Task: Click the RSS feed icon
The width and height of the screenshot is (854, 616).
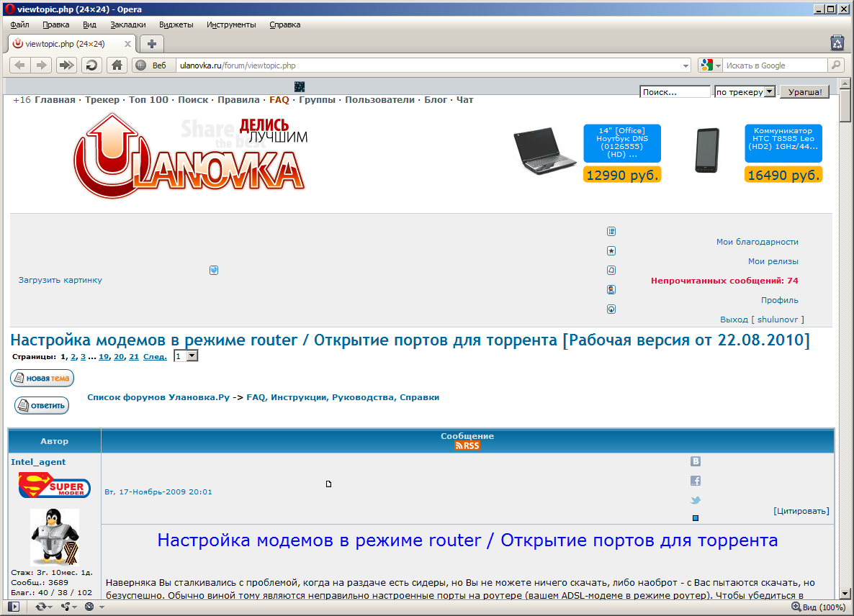Action: pyautogui.click(x=467, y=445)
